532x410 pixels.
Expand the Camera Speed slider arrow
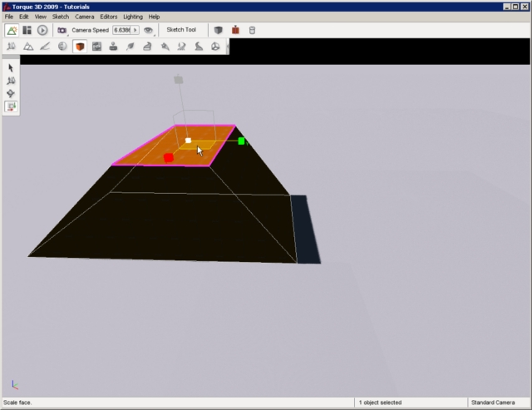(x=135, y=30)
